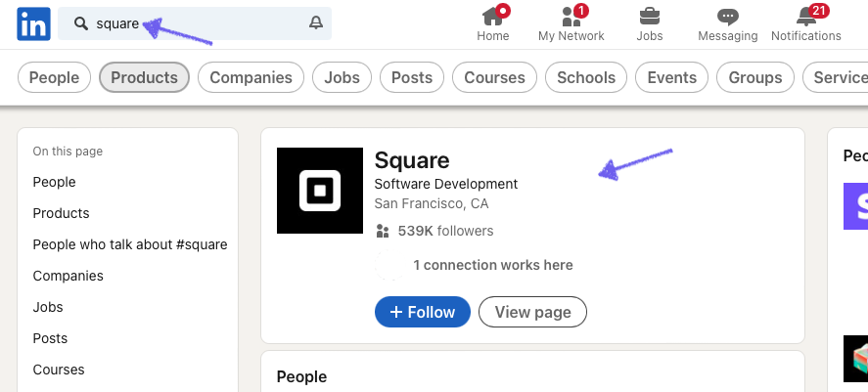Select the Posts filter pill
The width and height of the screenshot is (868, 392).
pyautogui.click(x=412, y=77)
